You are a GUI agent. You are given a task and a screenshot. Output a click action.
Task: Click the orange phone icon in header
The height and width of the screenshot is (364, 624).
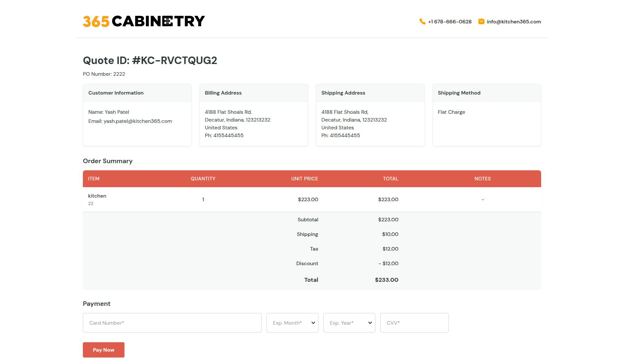point(422,21)
